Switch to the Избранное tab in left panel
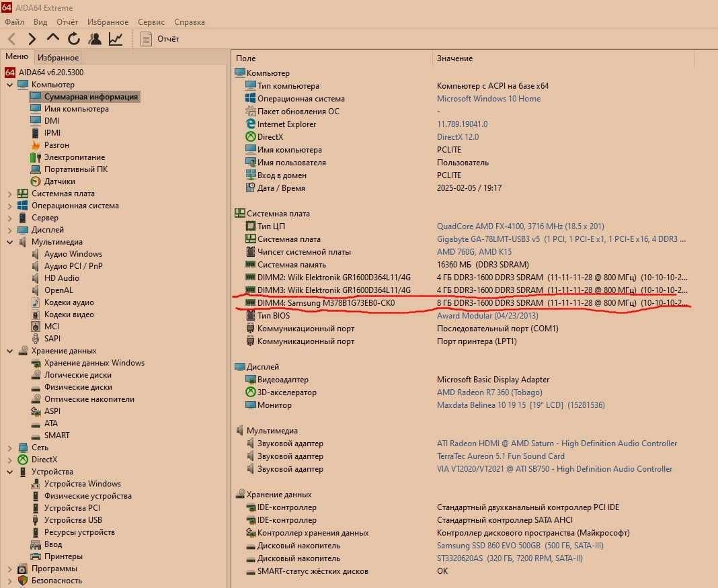Image resolution: width=718 pixels, height=588 pixels. coord(58,58)
